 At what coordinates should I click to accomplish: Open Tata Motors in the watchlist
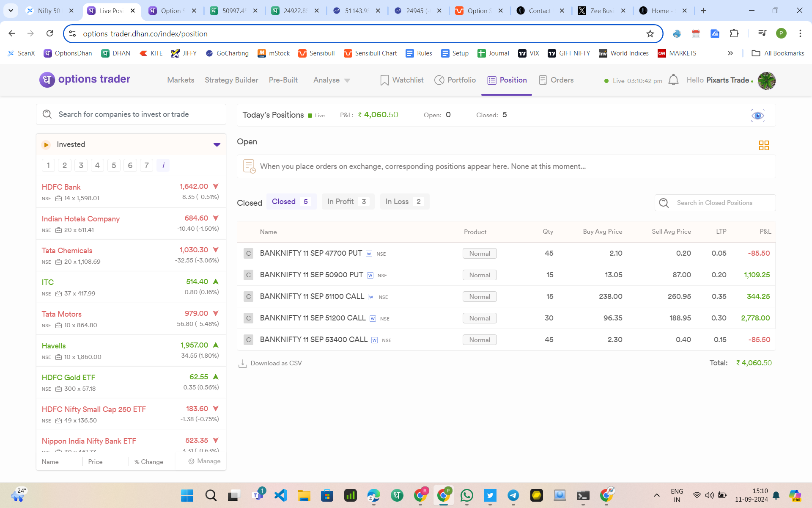coord(131,319)
